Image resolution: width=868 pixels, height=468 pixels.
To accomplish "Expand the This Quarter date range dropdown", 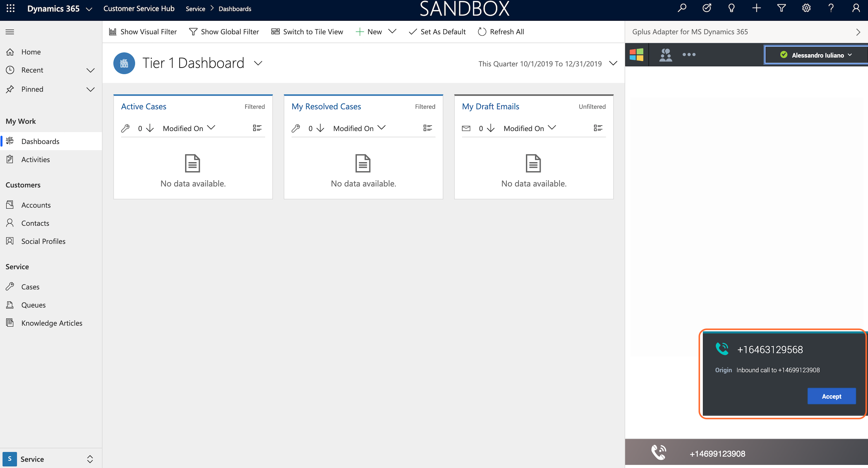I will [x=613, y=64].
